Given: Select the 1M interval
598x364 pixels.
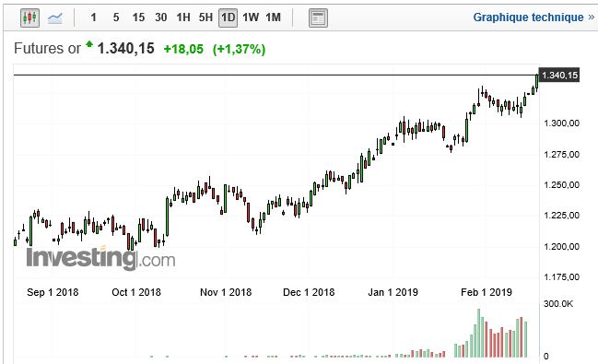Looking at the screenshot, I should pyautogui.click(x=273, y=18).
